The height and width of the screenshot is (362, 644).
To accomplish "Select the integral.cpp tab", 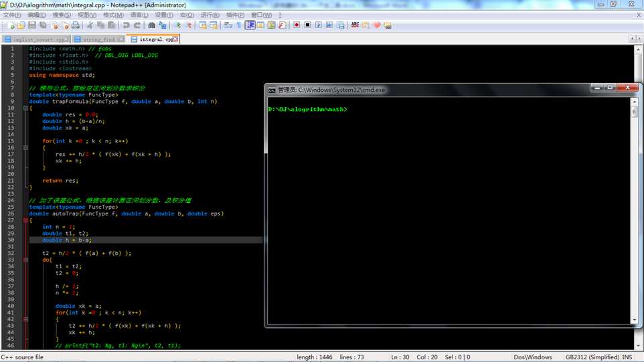I will click(x=152, y=39).
